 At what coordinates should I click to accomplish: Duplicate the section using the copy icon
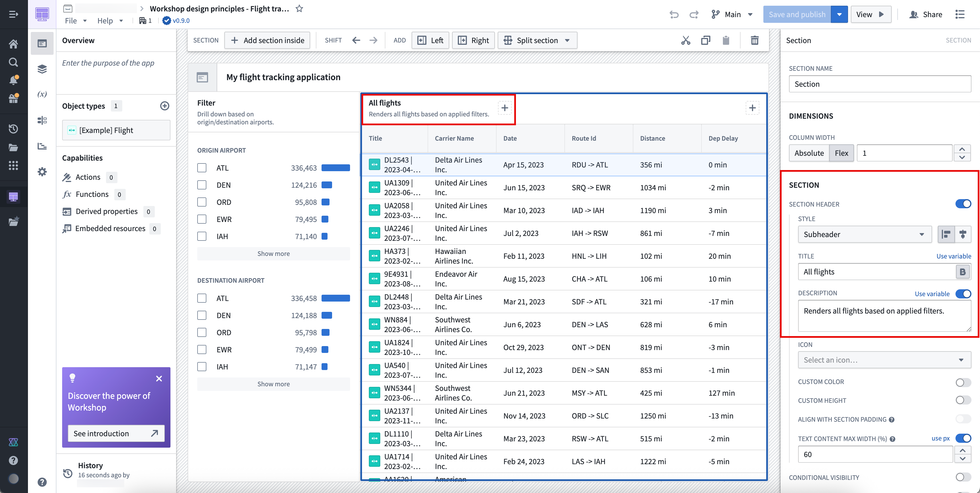tap(706, 40)
